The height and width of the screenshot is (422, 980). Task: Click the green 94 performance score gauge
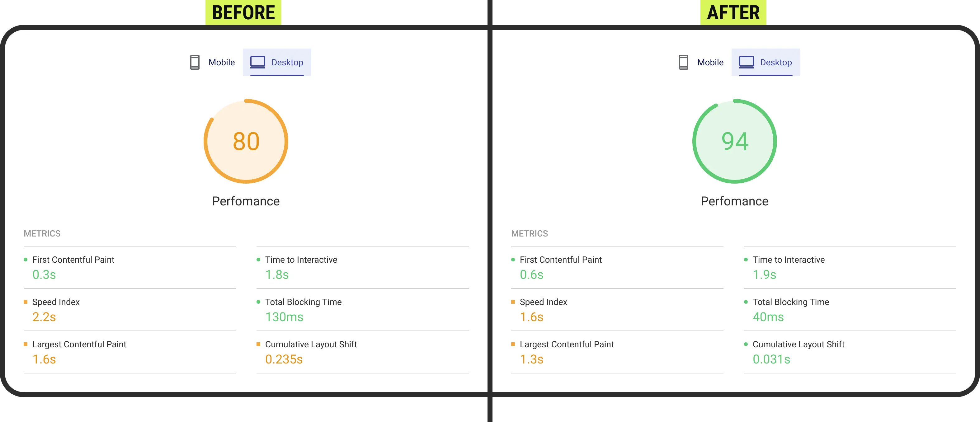735,141
